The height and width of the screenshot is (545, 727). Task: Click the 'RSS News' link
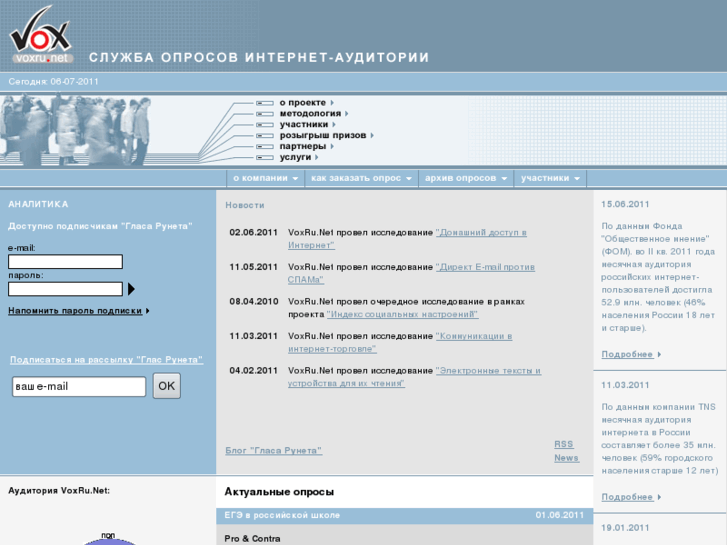coord(566,451)
